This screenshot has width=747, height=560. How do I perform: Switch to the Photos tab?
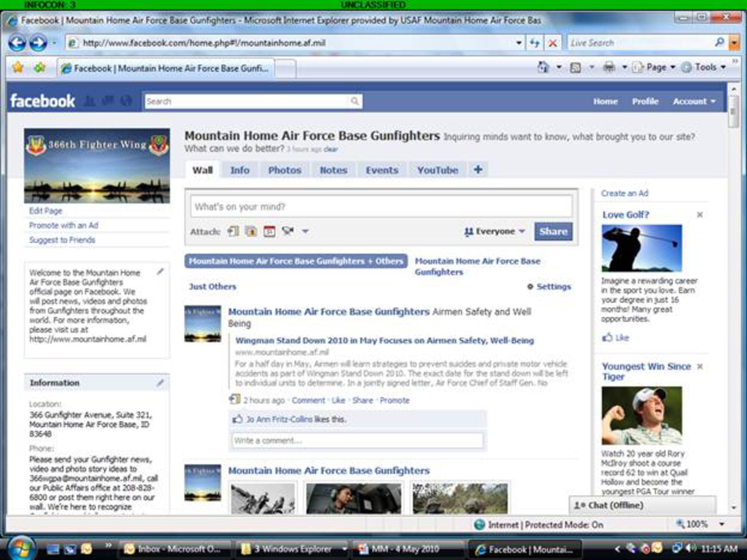pyautogui.click(x=285, y=170)
